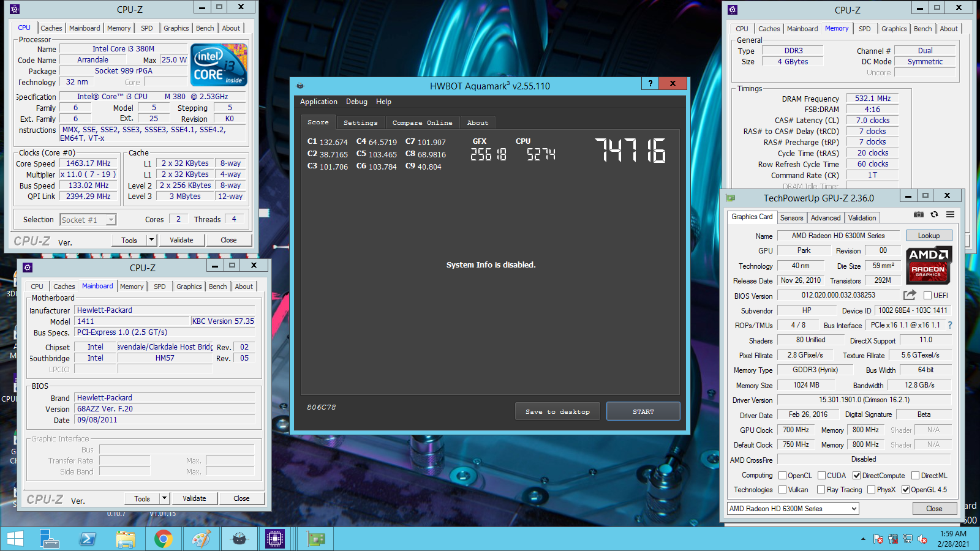
Task: Click Validate in top-left CPU-Z window
Action: [181, 240]
